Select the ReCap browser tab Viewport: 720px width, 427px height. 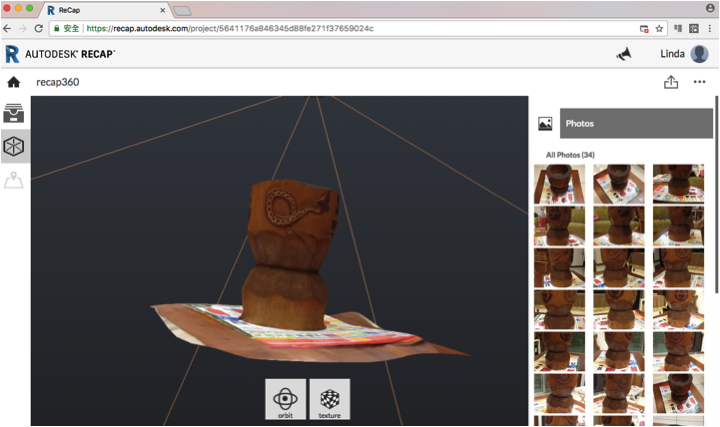(107, 10)
